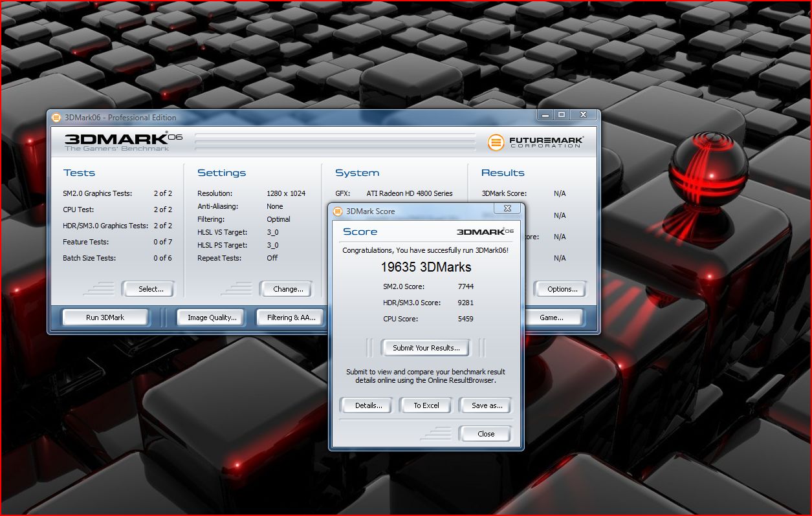The height and width of the screenshot is (516, 812).
Task: Open the Image Quality... tool
Action: click(x=211, y=317)
